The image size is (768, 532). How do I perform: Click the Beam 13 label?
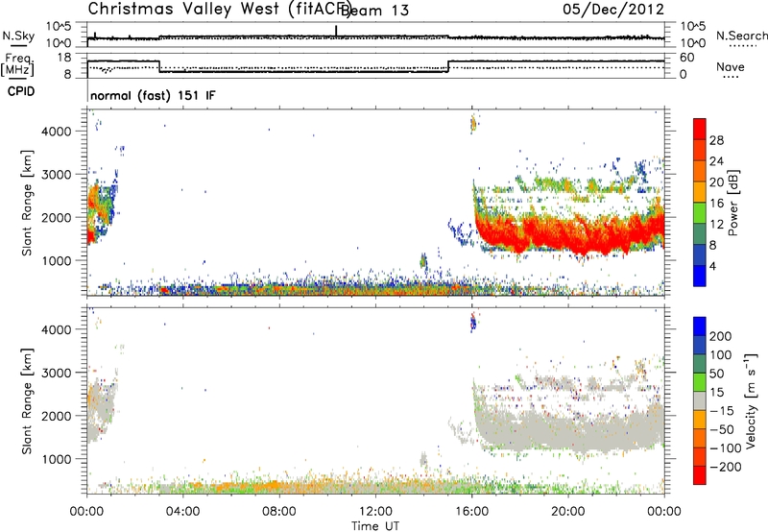[375, 11]
